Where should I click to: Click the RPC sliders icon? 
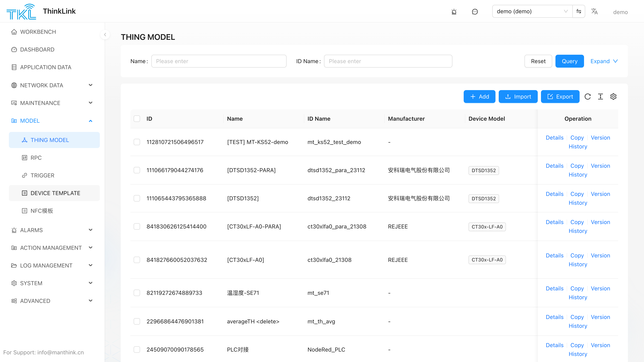click(25, 158)
